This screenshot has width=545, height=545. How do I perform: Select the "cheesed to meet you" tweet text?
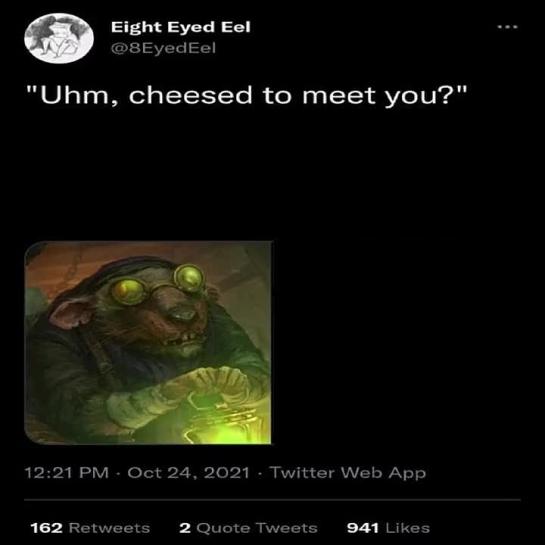click(247, 95)
